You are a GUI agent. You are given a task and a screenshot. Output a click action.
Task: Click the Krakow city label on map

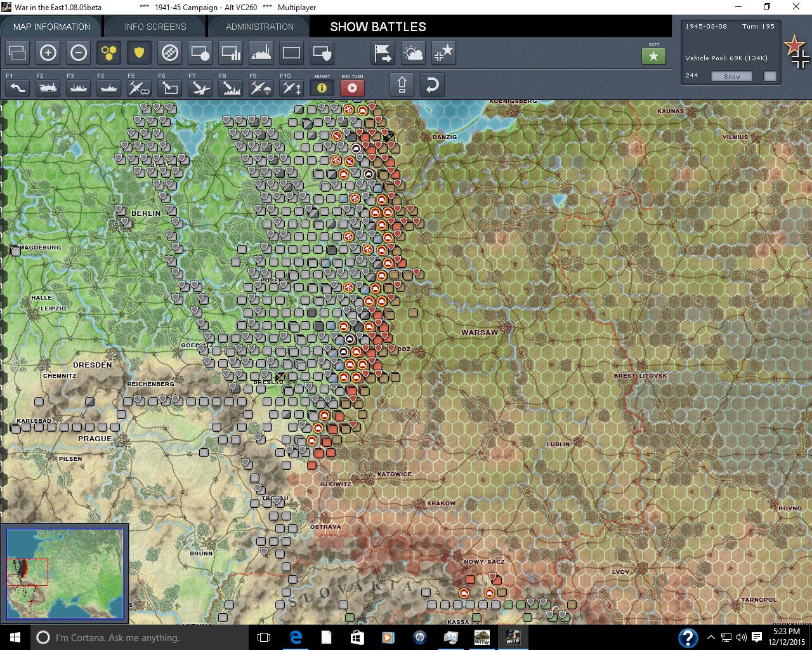[x=442, y=503]
